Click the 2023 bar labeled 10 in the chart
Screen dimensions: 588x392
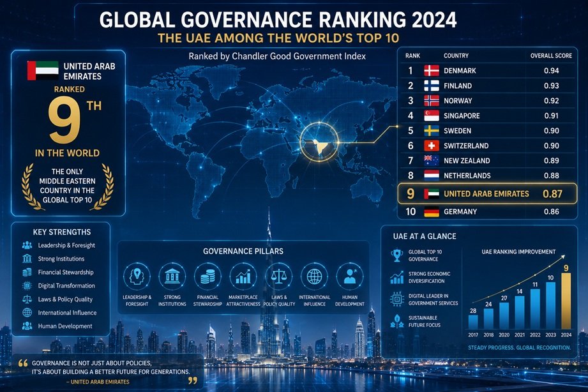550,306
